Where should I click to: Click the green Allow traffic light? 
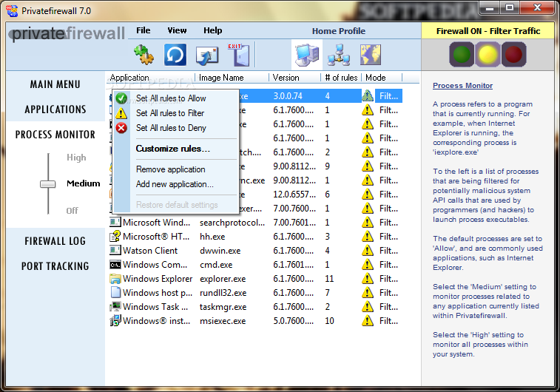pos(462,54)
